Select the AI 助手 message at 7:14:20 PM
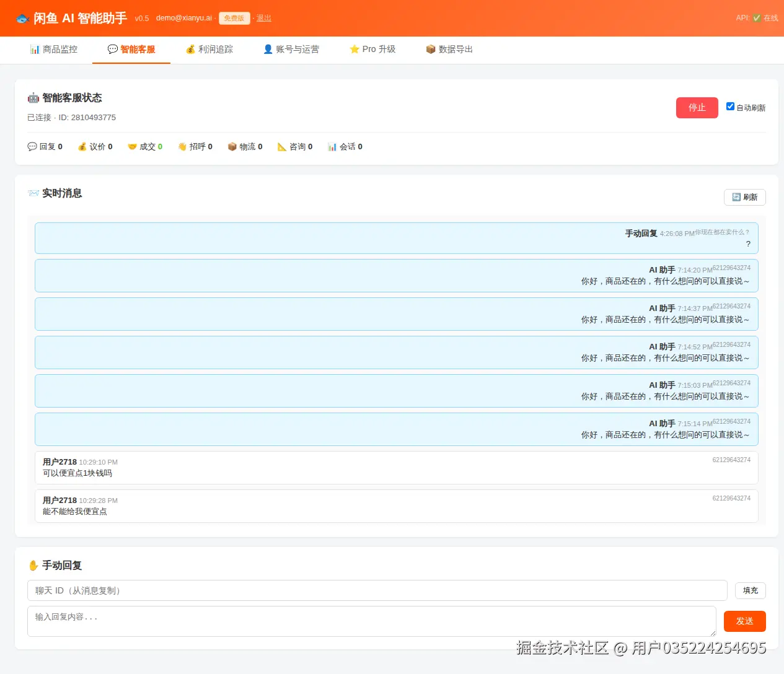The width and height of the screenshot is (784, 674). click(x=397, y=276)
